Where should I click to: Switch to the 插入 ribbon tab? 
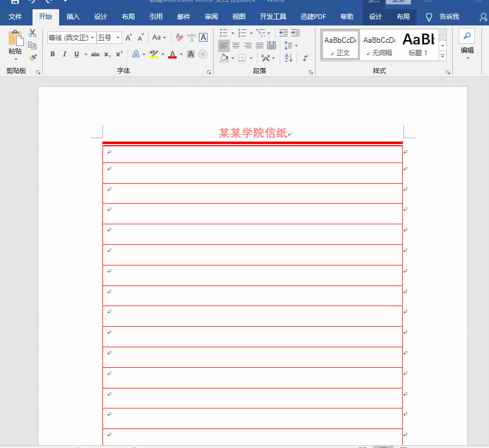73,17
